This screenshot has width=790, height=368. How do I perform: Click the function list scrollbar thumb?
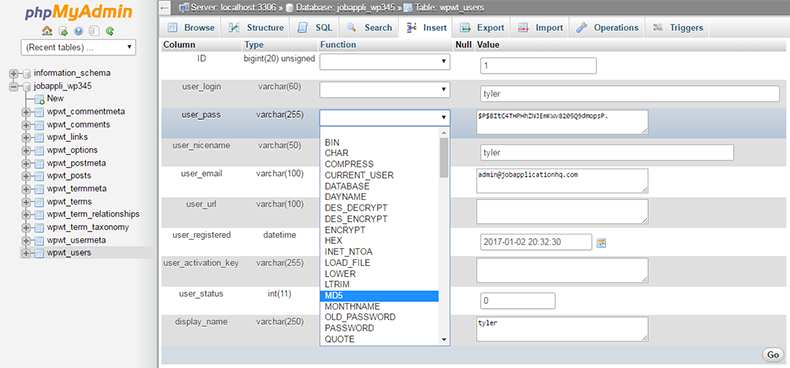coord(444,157)
